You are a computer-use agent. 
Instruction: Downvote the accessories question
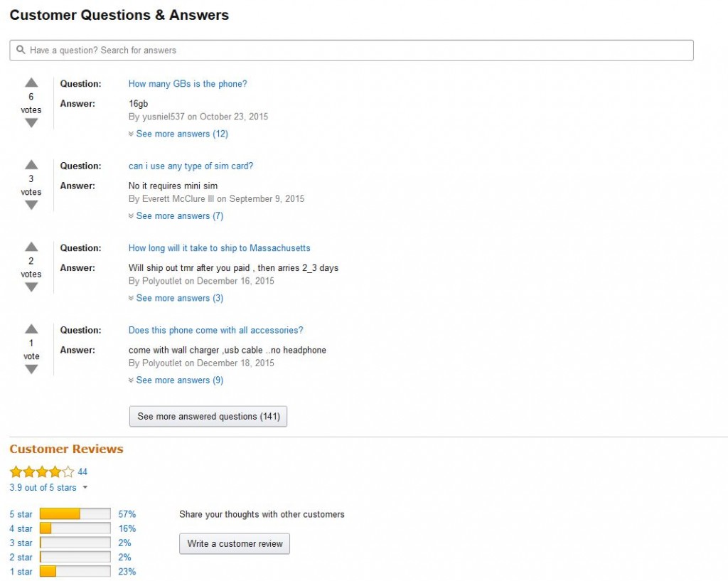(x=31, y=369)
